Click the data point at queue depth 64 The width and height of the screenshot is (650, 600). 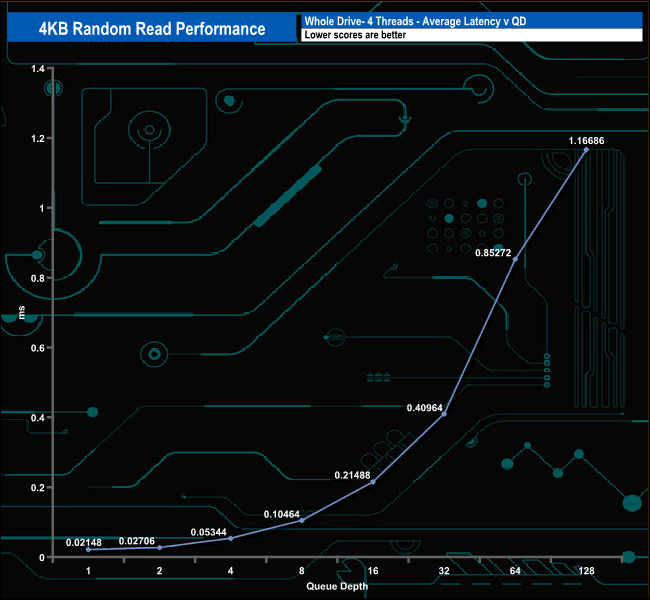click(x=515, y=259)
